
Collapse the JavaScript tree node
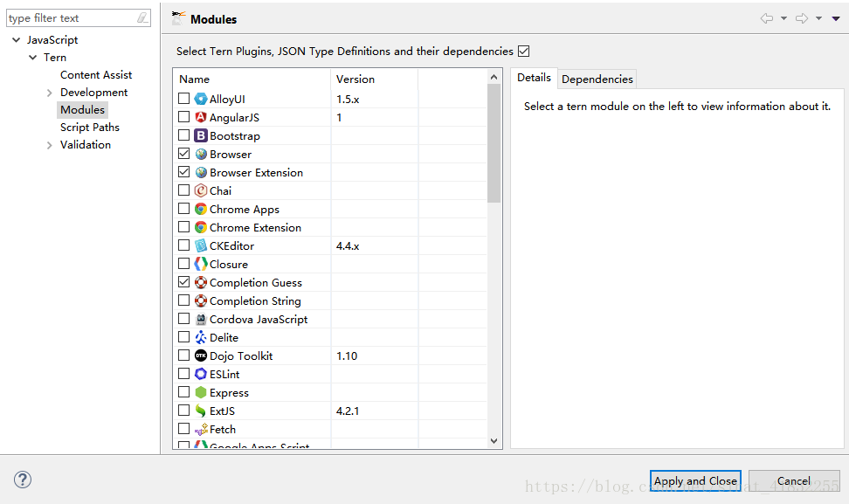[17, 39]
